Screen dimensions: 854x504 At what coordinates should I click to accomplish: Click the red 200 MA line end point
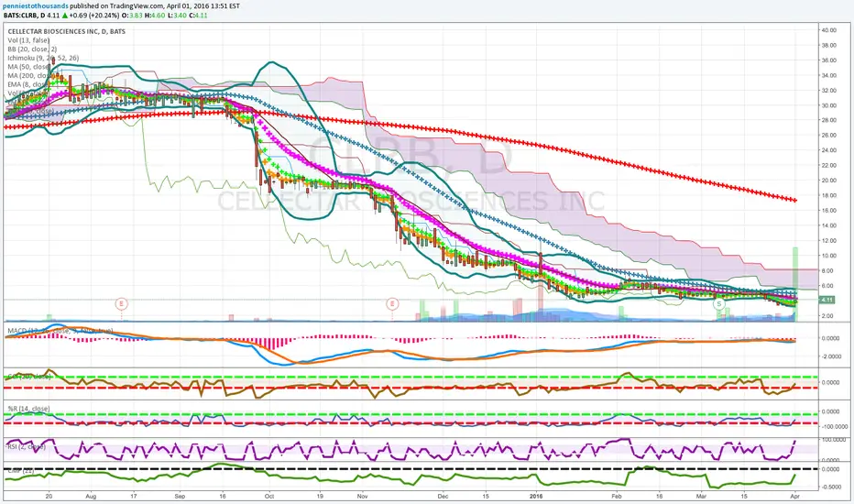795,201
